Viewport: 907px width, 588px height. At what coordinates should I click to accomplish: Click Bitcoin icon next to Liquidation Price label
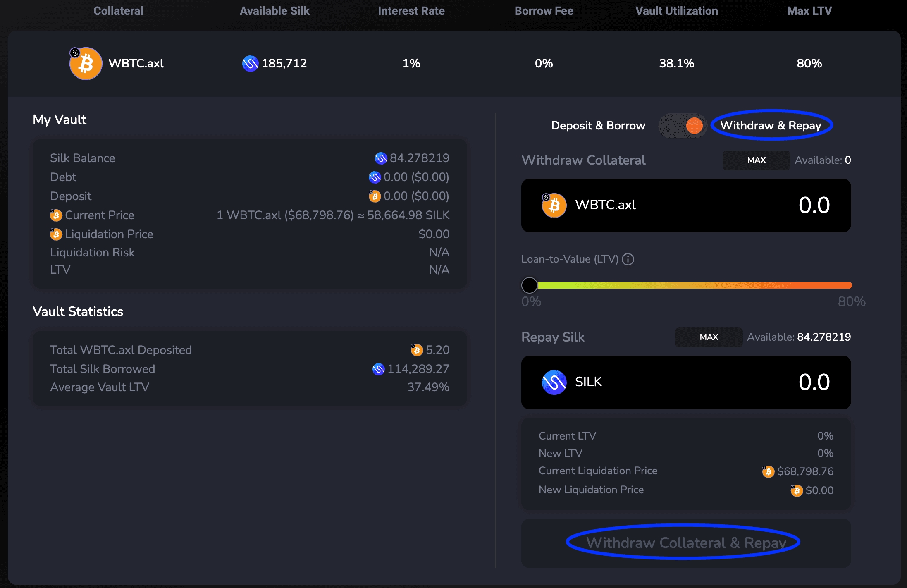point(56,234)
